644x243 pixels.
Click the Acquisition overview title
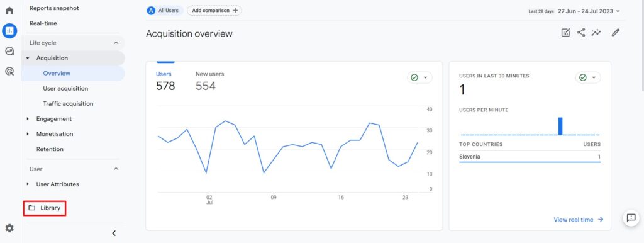[189, 34]
